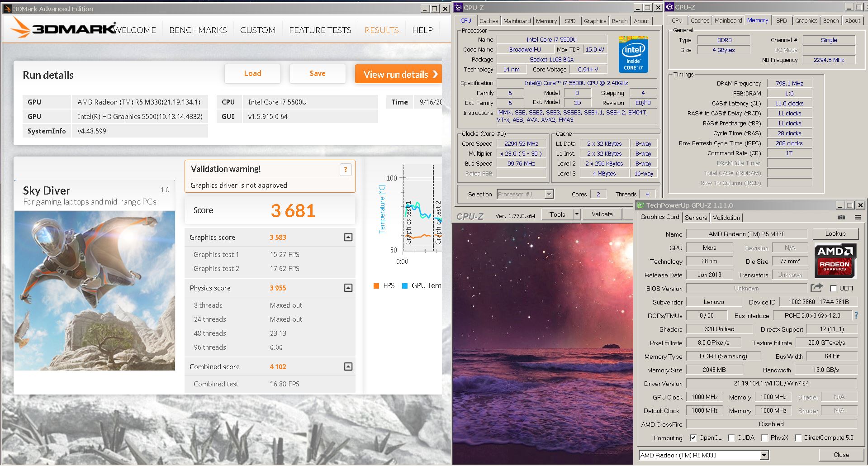Screen dimensions: 868x466
Task: Click the GPU-Z screenshot camera icon
Action: (841, 217)
